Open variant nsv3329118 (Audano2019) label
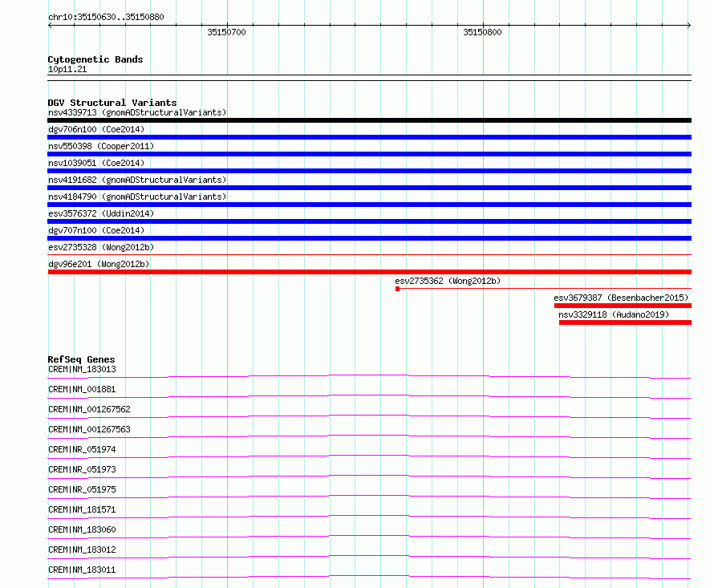This screenshot has width=714, height=588. (614, 314)
